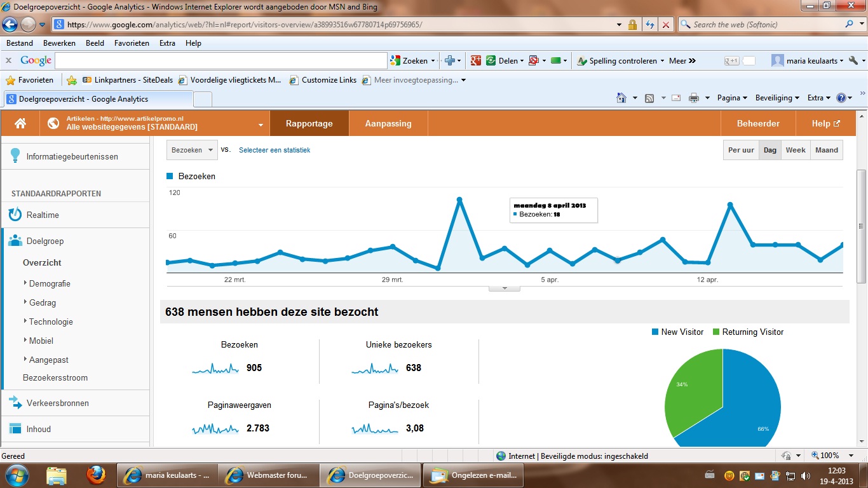The image size is (868, 488).
Task: Switch chart to Per uur view
Action: 742,150
